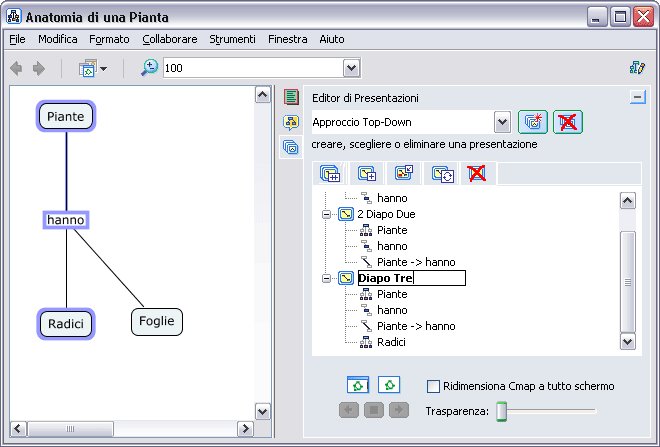Click slide tree scrollbar up arrow

point(628,200)
